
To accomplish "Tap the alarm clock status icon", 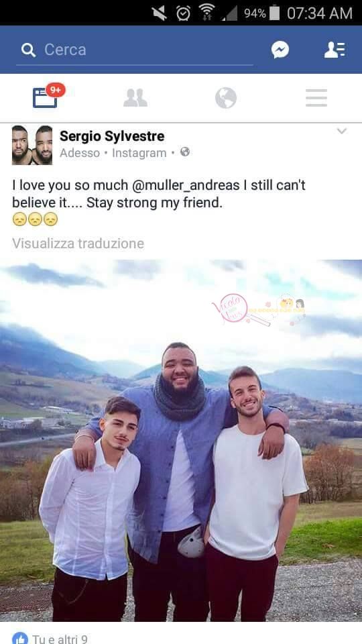I will point(183,13).
